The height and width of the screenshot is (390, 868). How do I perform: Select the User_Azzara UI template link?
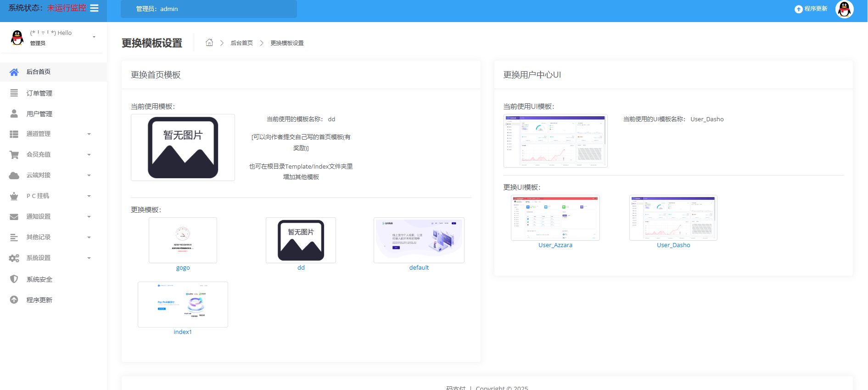555,245
